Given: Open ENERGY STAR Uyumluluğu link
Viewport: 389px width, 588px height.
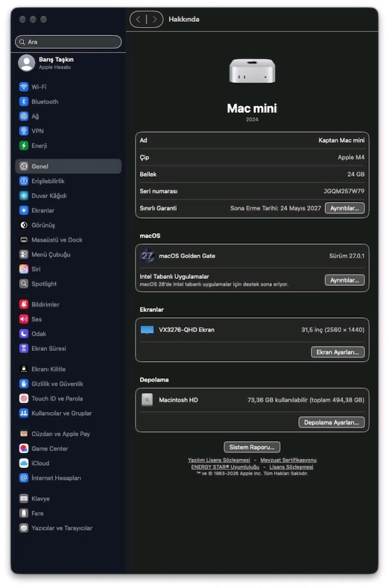Looking at the screenshot, I should pyautogui.click(x=225, y=467).
